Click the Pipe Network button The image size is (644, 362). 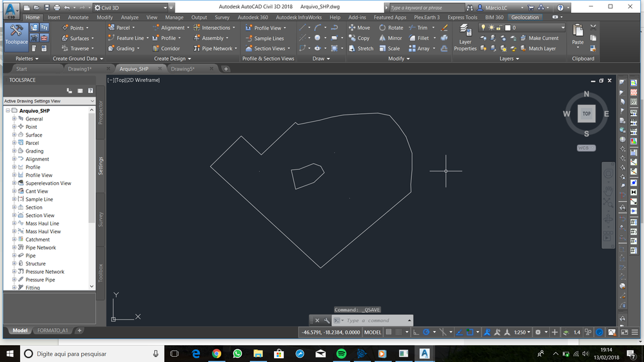[x=215, y=48]
